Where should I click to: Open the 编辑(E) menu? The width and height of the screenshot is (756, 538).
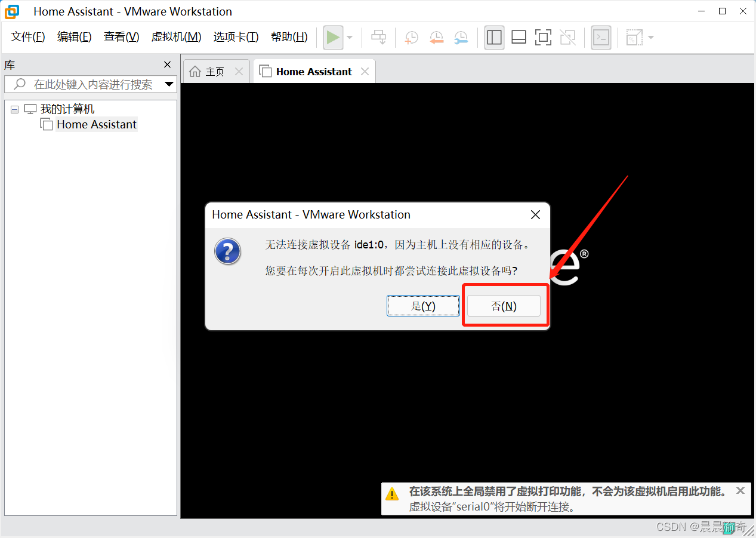(75, 37)
